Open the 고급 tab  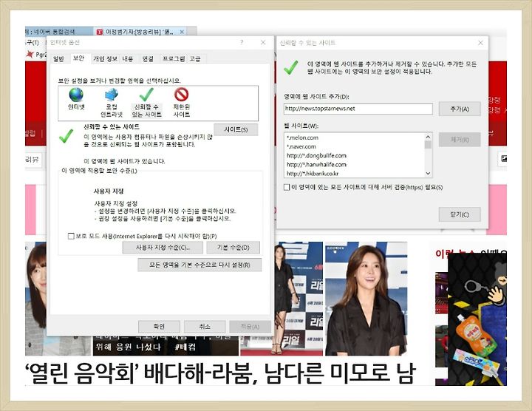pyautogui.click(x=195, y=58)
